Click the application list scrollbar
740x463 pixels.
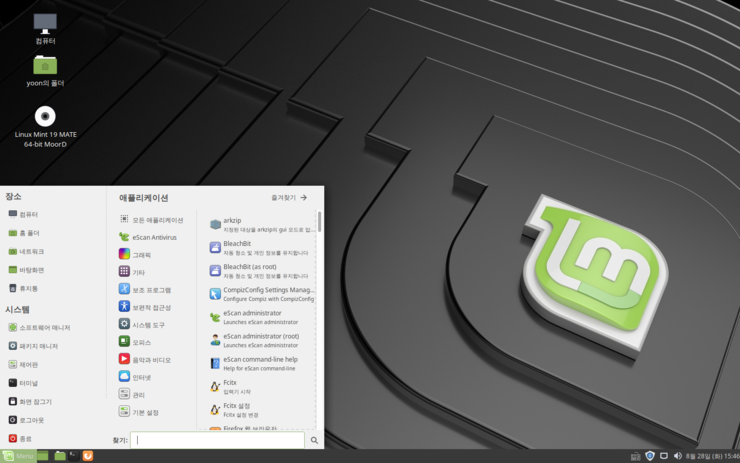(320, 221)
